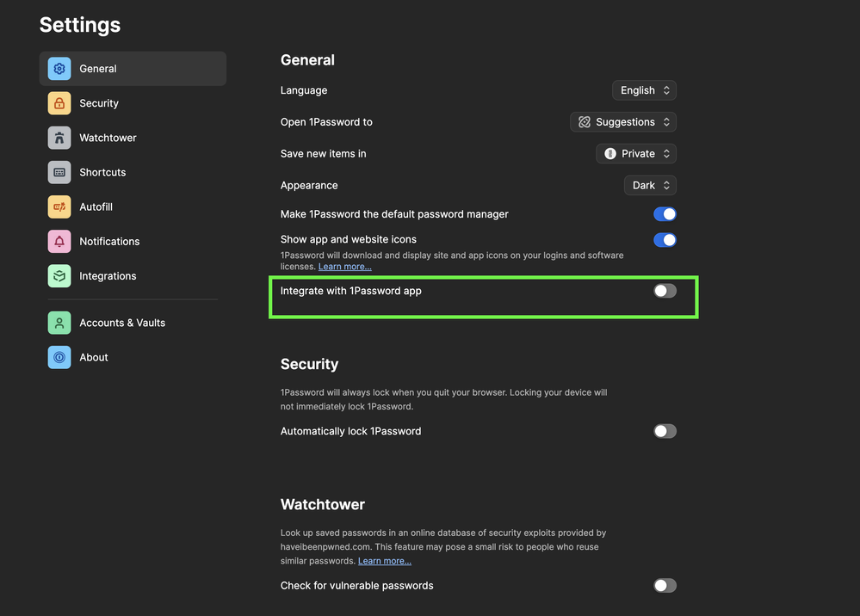Image resolution: width=860 pixels, height=616 pixels.
Task: Click the General gear icon in sidebar
Action: (x=59, y=69)
